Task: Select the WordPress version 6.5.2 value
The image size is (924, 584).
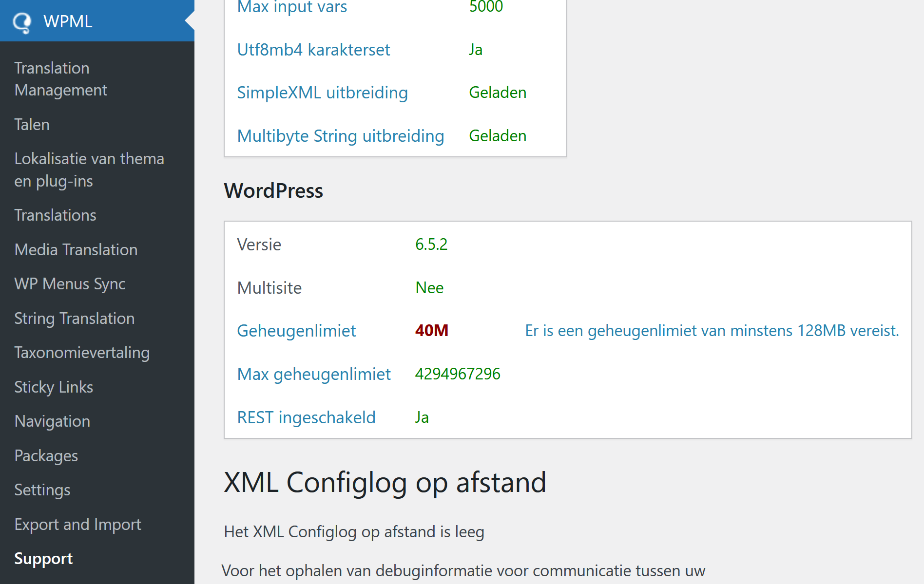Action: click(431, 245)
